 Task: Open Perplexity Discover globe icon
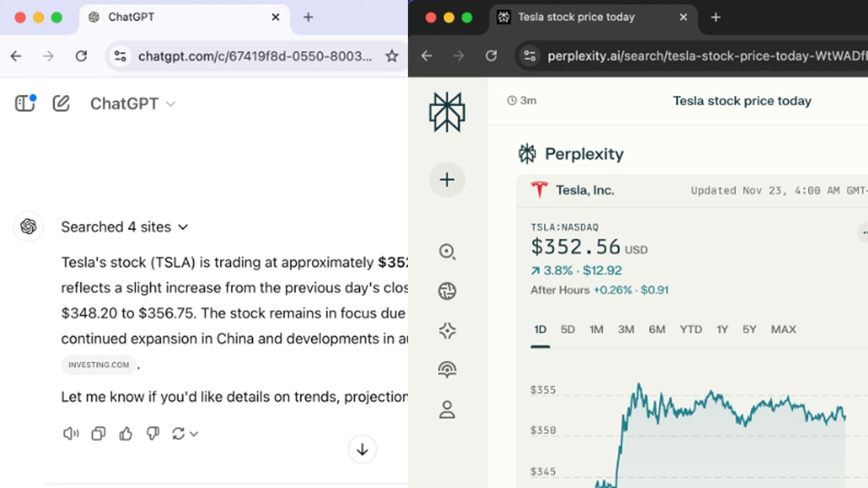447,291
